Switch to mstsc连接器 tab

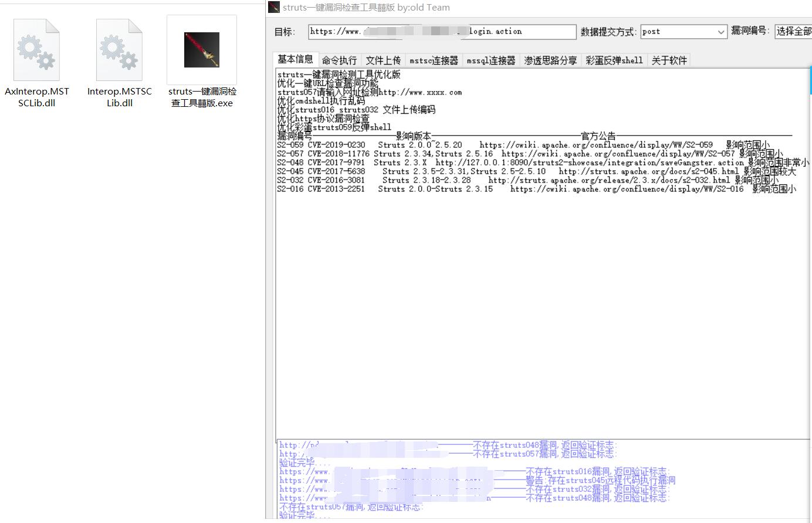pyautogui.click(x=434, y=60)
